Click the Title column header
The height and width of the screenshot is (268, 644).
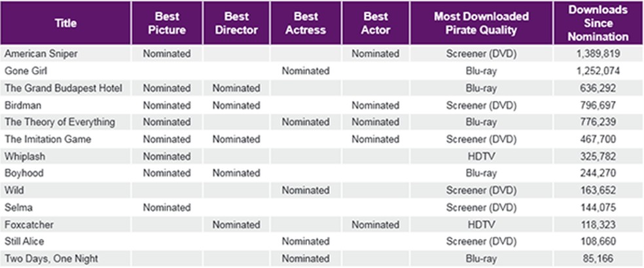point(65,23)
